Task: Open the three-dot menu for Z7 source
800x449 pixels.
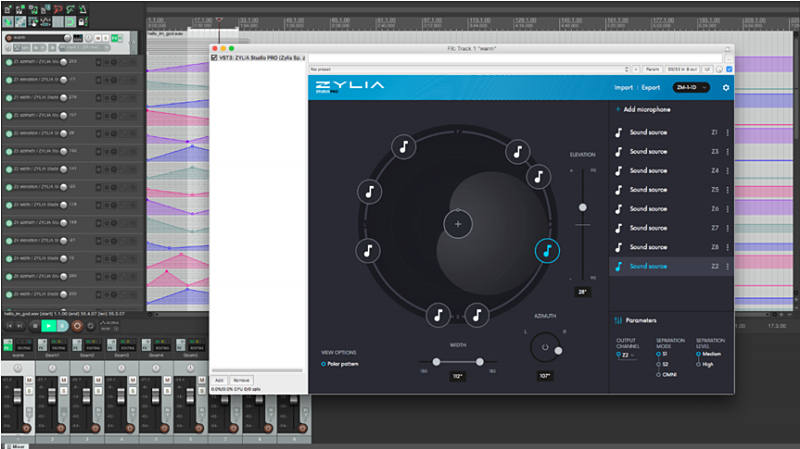Action: tap(727, 228)
